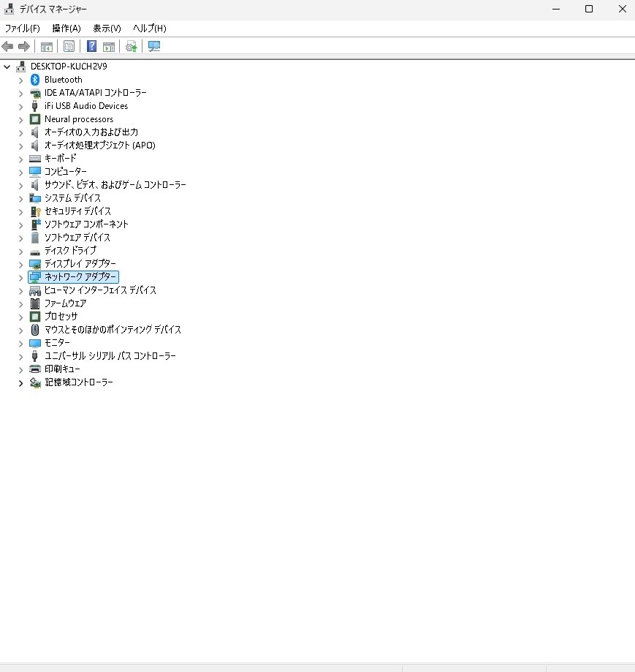Click the 印刷キュー printer icon

(35, 369)
